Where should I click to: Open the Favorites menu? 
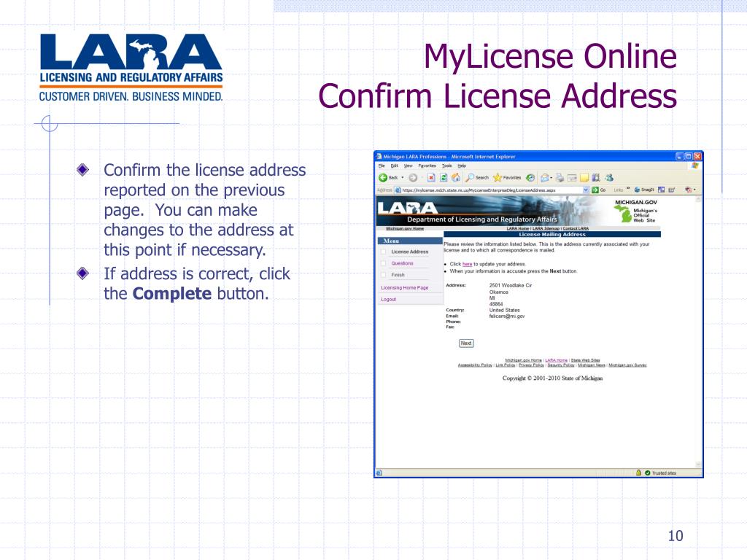(x=427, y=166)
